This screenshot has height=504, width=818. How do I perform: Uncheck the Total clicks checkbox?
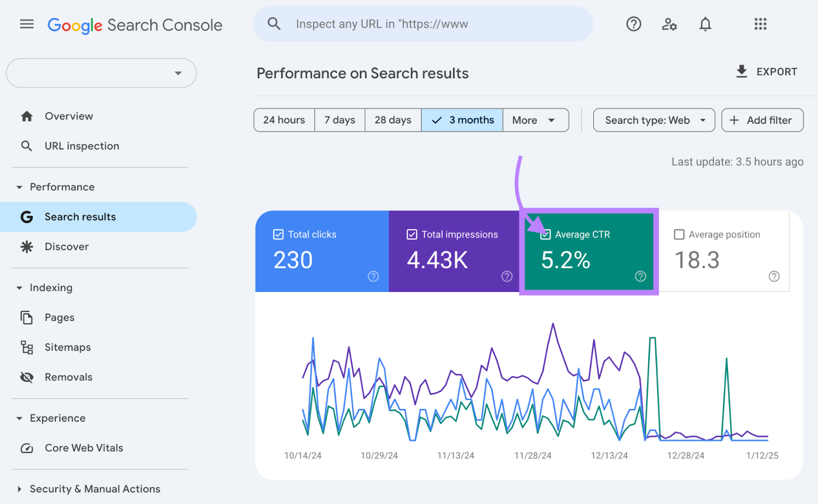(278, 235)
